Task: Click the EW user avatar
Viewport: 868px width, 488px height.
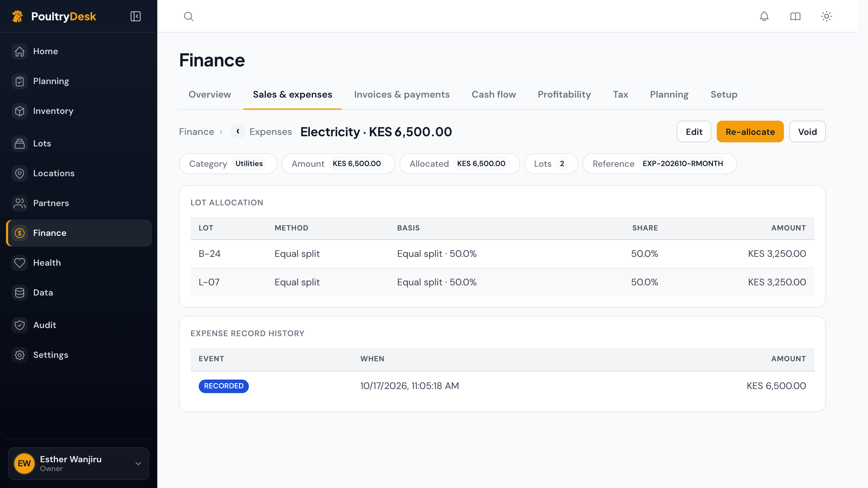Action: [24, 464]
